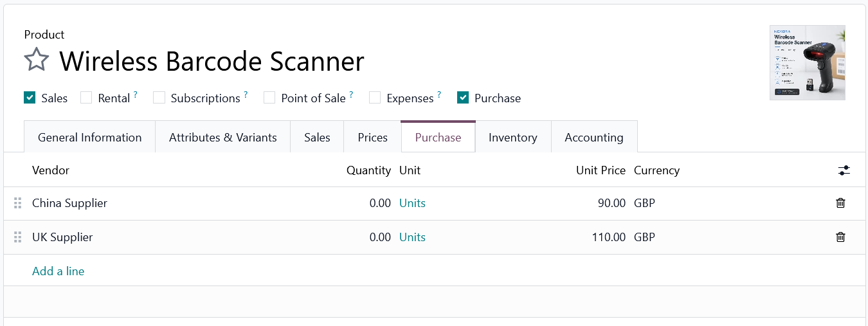Open the Inventory tab

(513, 137)
